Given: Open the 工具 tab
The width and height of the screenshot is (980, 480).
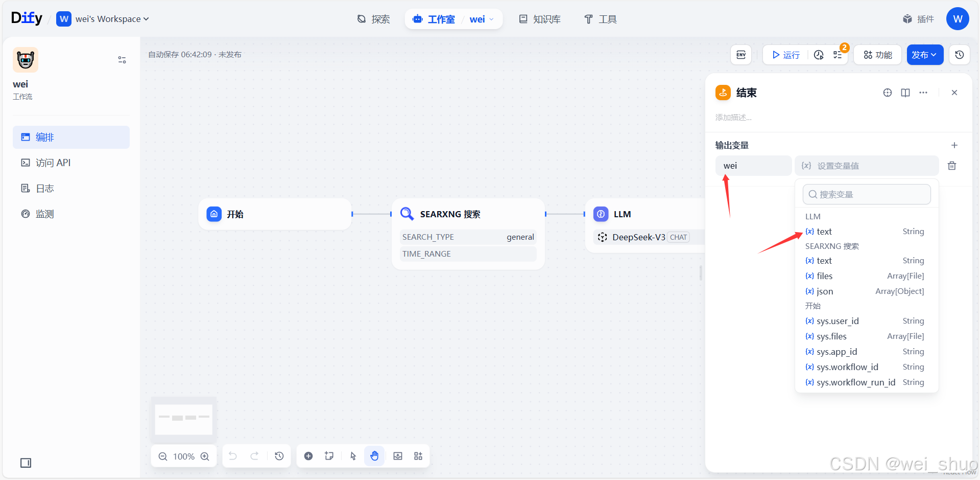Looking at the screenshot, I should [x=601, y=19].
